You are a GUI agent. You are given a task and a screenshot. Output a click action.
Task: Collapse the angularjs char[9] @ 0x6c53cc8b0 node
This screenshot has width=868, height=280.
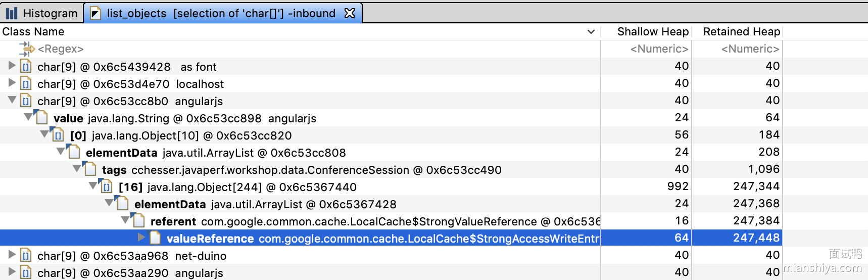click(x=12, y=101)
